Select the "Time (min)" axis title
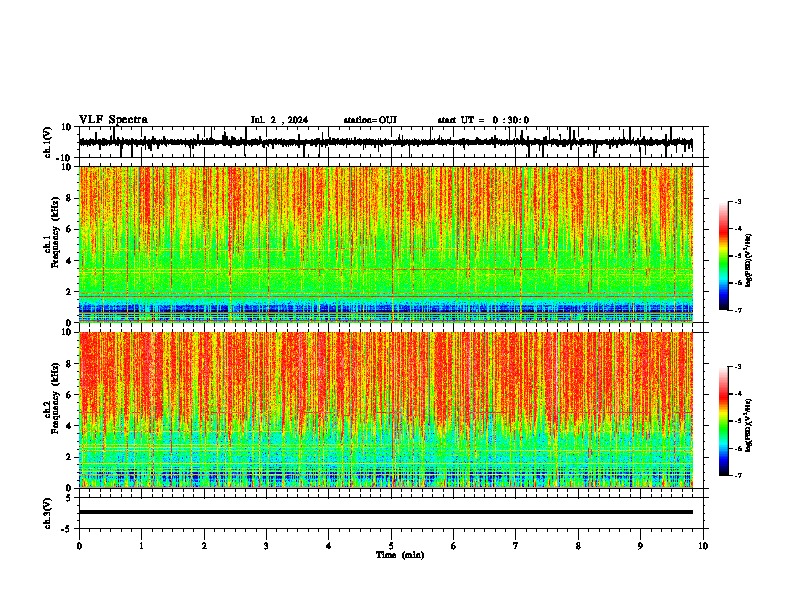This screenshot has height=612, width=792. (x=400, y=555)
